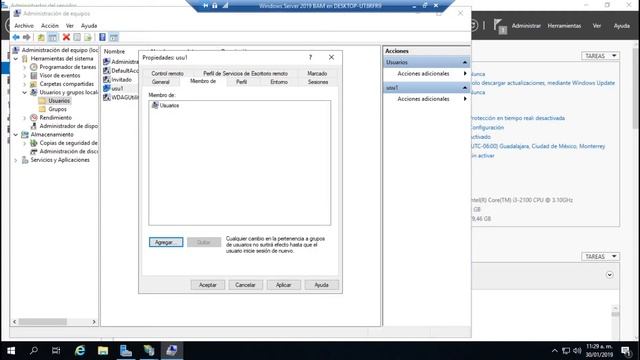Click the Nombre column header
The image size is (640, 360).
[x=114, y=51]
